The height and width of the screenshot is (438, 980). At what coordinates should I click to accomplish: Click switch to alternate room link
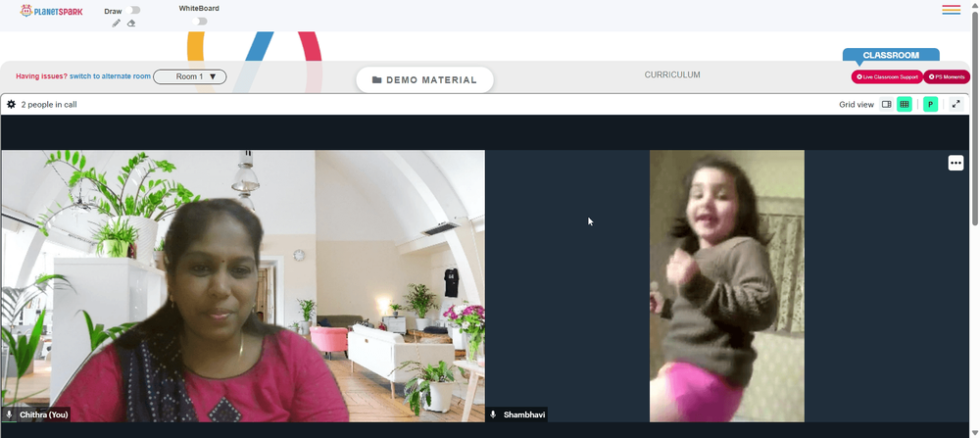110,76
